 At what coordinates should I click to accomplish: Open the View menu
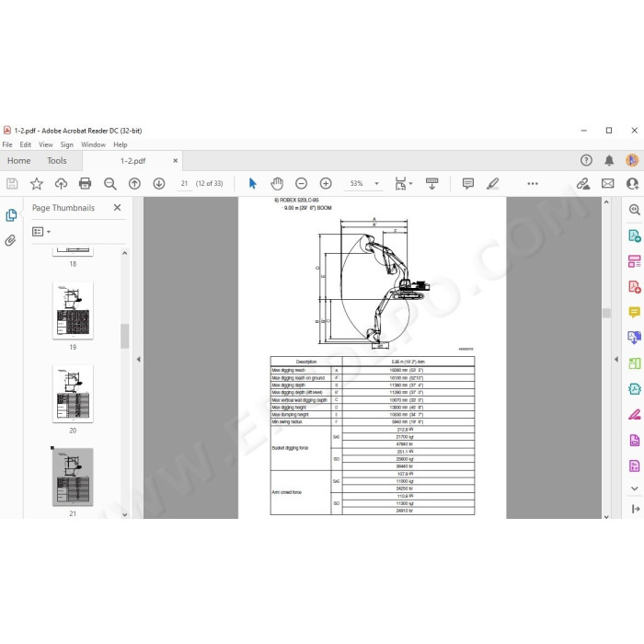[x=46, y=144]
